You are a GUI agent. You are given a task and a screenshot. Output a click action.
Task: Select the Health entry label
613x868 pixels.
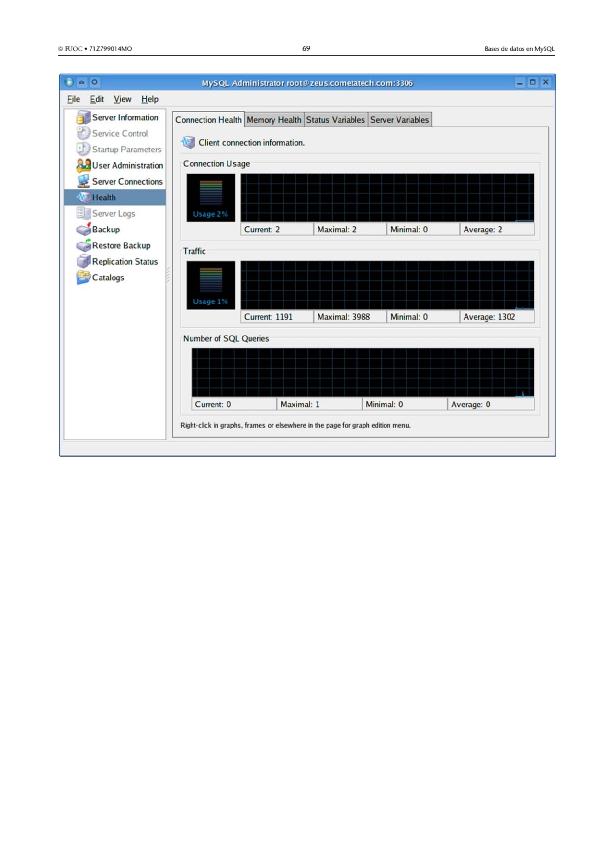pos(104,197)
